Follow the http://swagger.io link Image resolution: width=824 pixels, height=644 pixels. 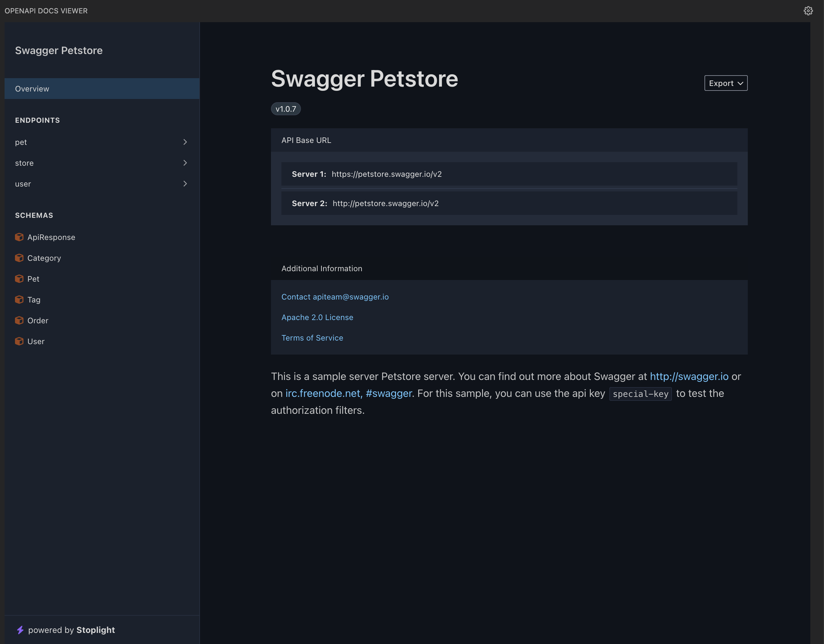689,376
